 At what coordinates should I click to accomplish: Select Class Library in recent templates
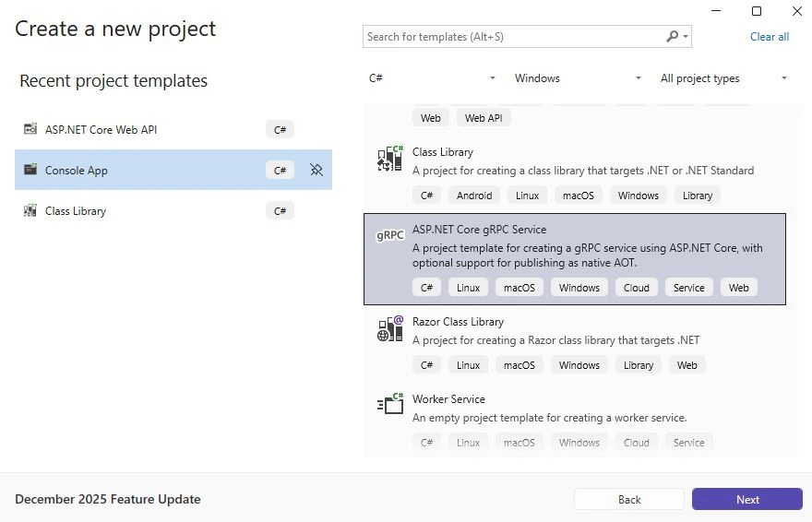[173, 210]
